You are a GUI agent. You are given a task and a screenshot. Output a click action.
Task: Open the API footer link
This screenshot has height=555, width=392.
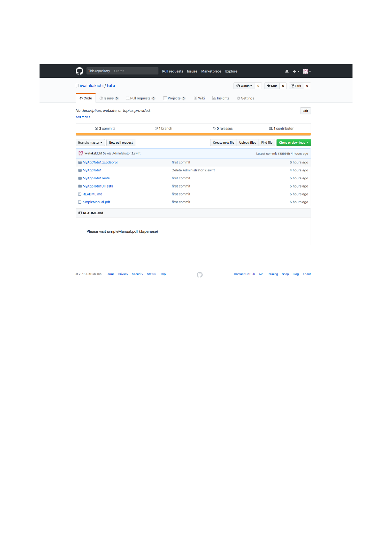point(261,274)
